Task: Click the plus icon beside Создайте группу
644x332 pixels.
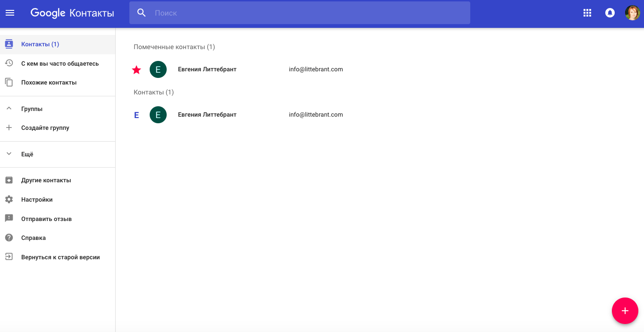Action: click(x=9, y=128)
